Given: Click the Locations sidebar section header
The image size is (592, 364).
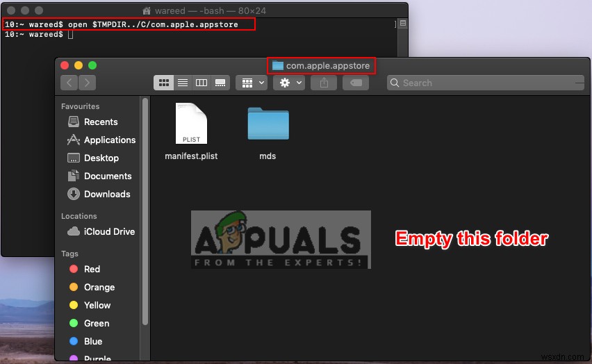Looking at the screenshot, I should click(x=79, y=216).
